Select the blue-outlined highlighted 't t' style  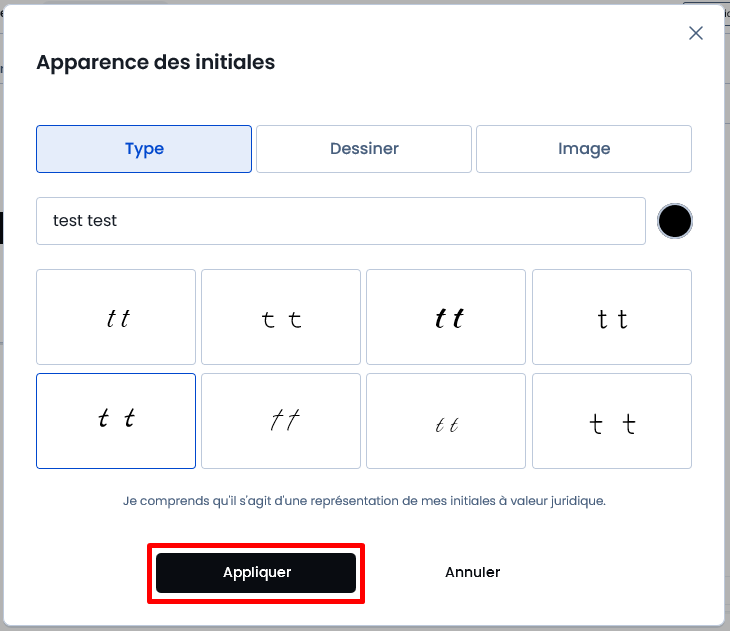[116, 421]
